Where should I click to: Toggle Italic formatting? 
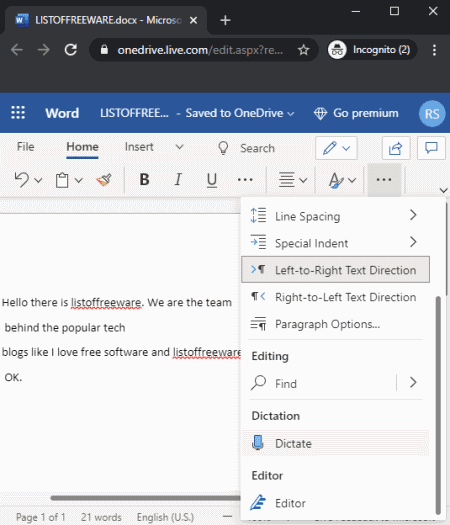click(x=178, y=180)
